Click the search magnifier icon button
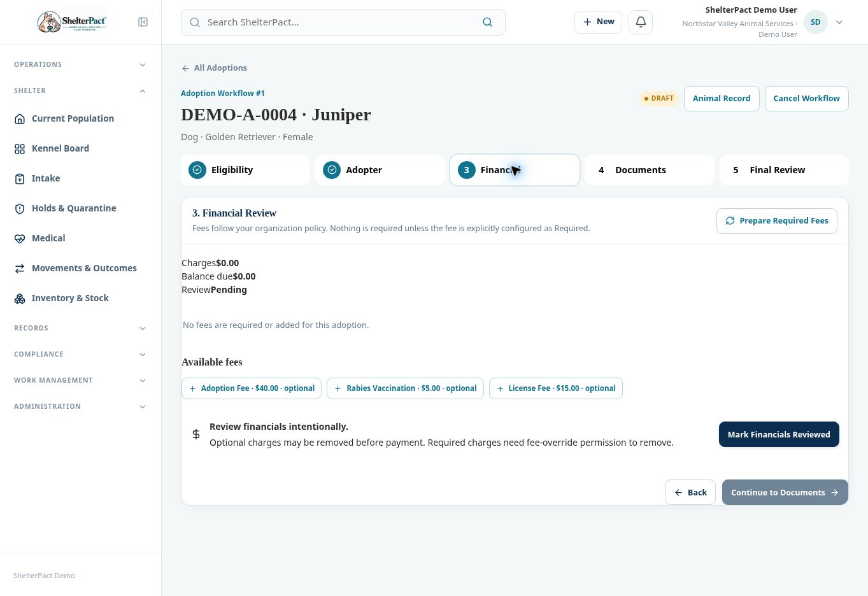The width and height of the screenshot is (868, 596). coord(487,22)
